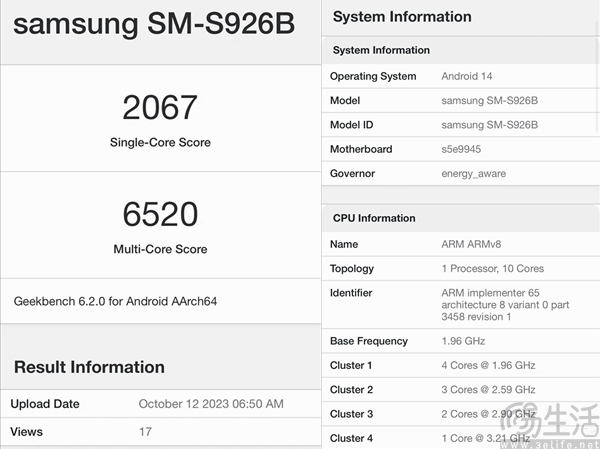Click the CPU Information table header
Image resolution: width=600 pixels, height=449 pixels.
pos(373,218)
